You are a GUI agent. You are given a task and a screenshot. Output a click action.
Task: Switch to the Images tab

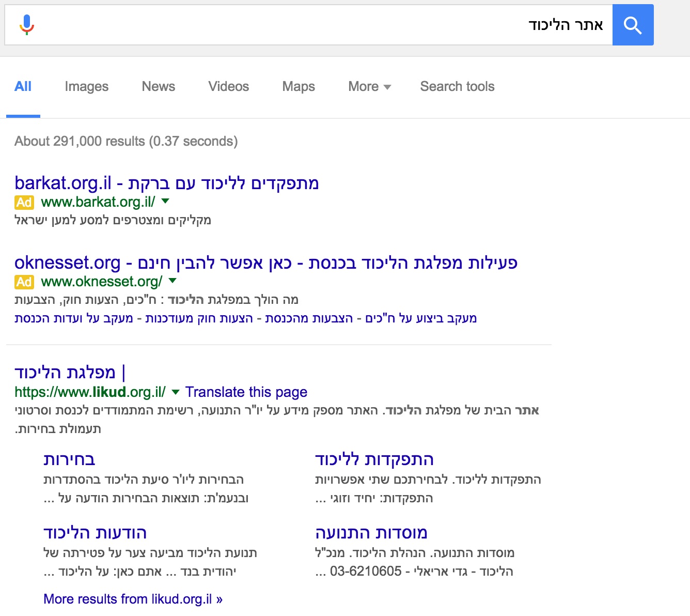point(86,87)
